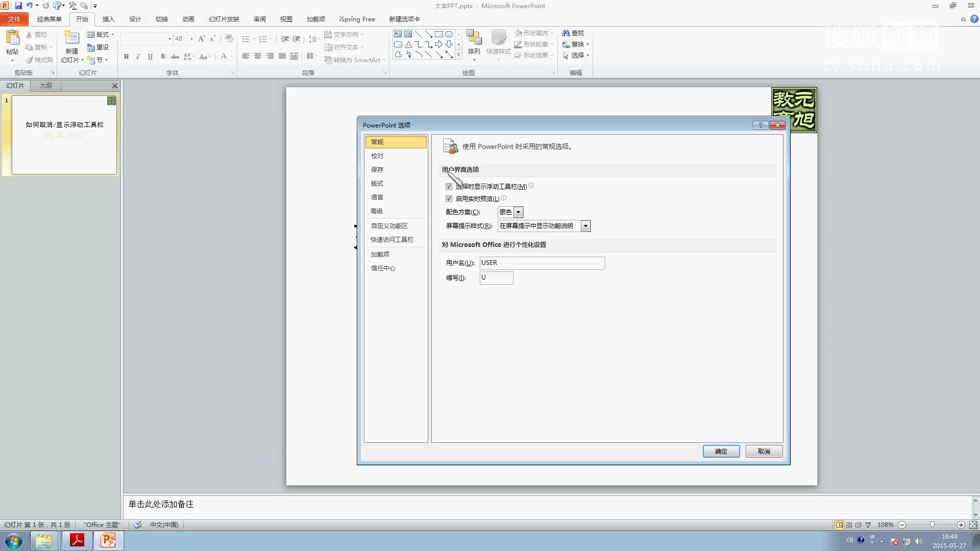The width and height of the screenshot is (980, 551).
Task: Click the dialog help question mark icon
Action: pyautogui.click(x=761, y=125)
